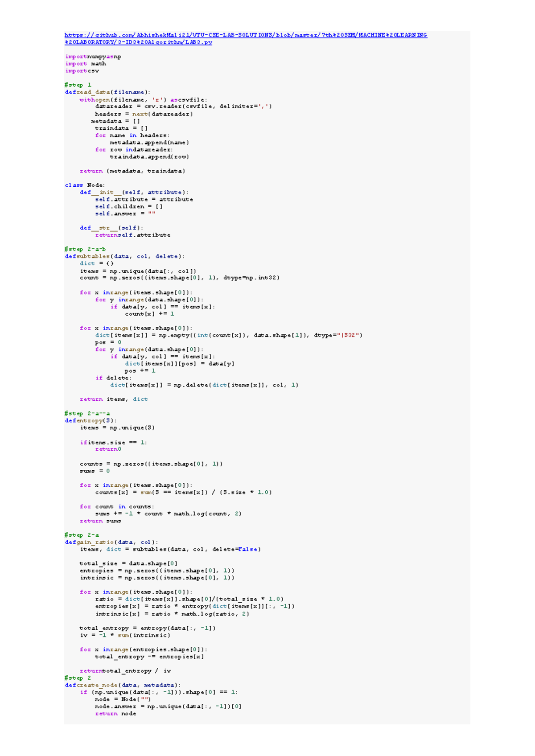535x756 pixels.
Task: Click the 'headers = next(datareader)' line
Action: [x=144, y=114]
